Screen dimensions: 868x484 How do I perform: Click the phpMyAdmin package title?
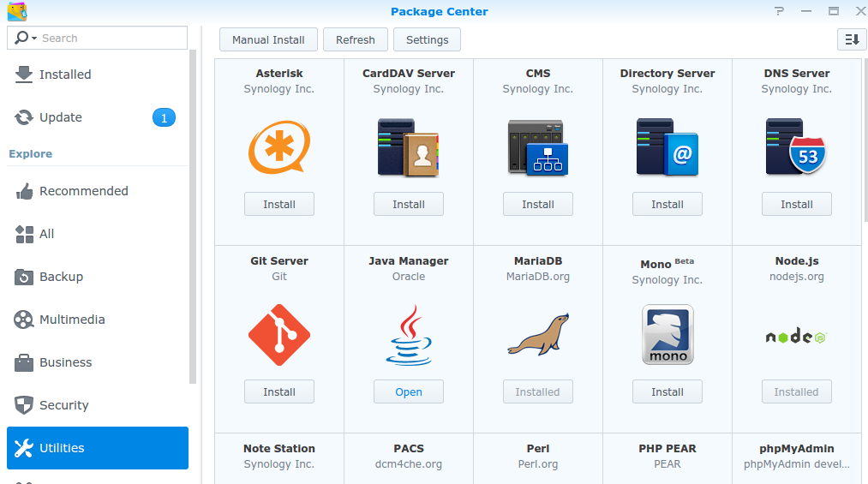pos(797,449)
